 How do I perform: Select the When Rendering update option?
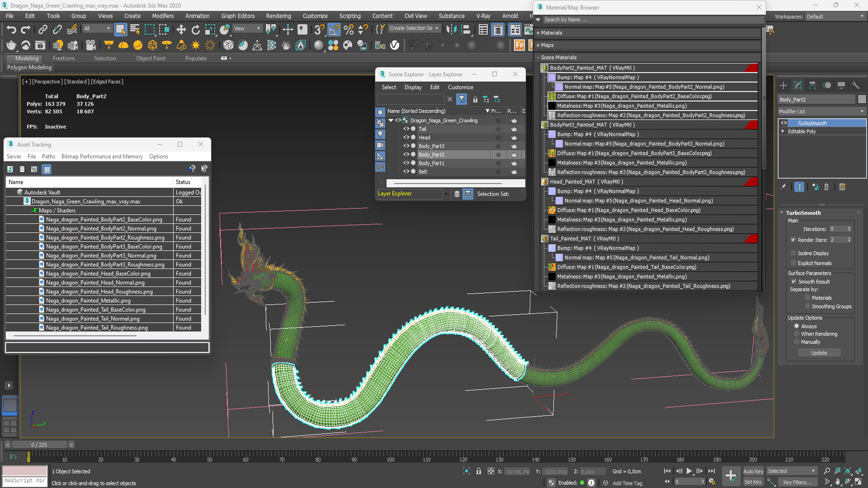tap(797, 334)
